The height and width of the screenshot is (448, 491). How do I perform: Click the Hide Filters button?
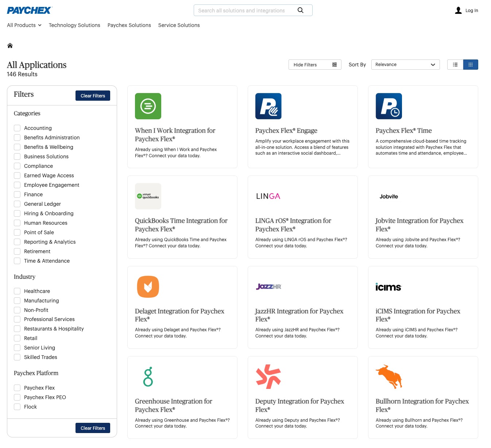pyautogui.click(x=314, y=65)
